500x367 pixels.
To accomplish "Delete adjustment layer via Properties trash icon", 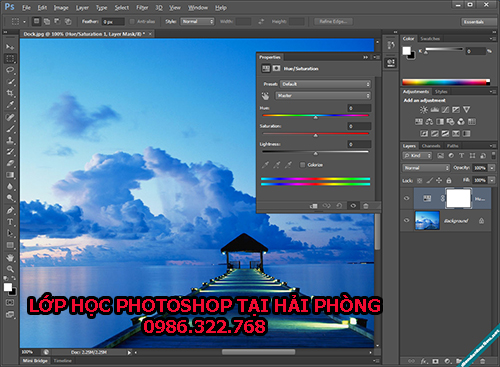I will [366, 206].
